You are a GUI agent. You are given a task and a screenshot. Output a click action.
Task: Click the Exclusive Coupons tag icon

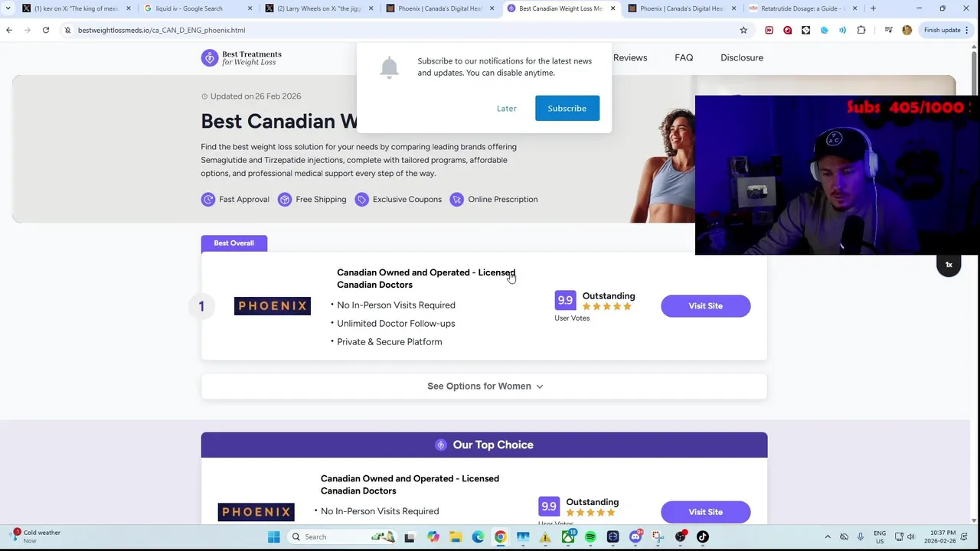coord(361,199)
